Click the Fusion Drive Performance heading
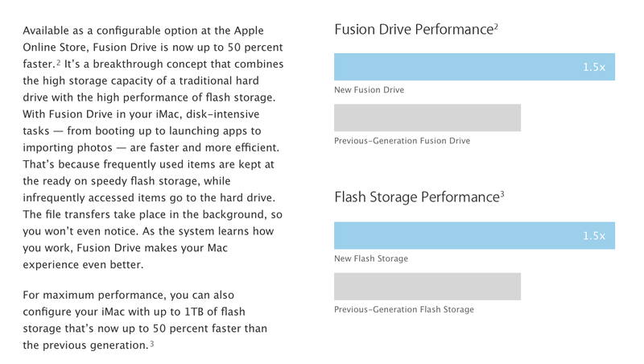The width and height of the screenshot is (644, 364). click(414, 30)
